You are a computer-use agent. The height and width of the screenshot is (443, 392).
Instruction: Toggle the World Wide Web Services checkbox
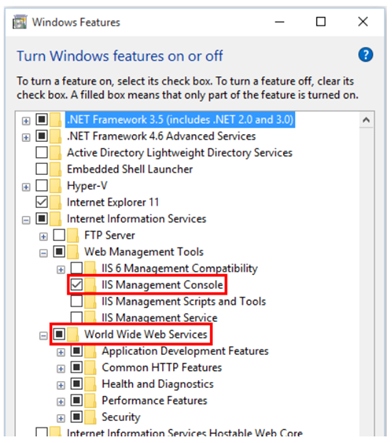(x=59, y=334)
